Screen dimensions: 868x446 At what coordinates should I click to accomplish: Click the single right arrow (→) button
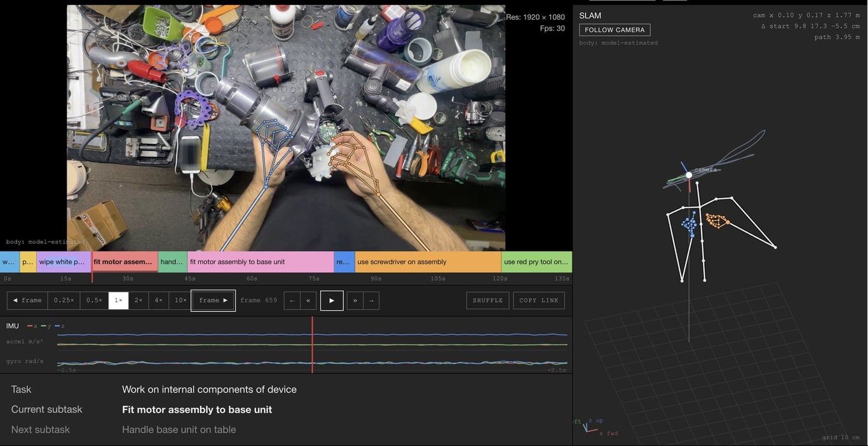tap(371, 301)
